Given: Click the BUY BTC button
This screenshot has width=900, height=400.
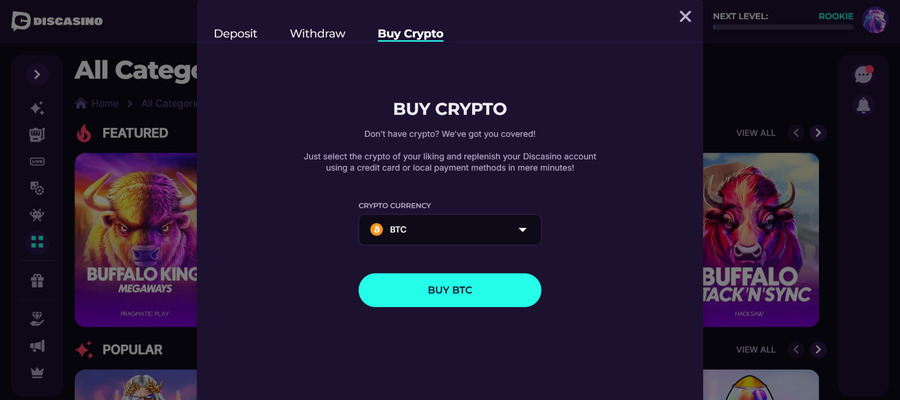Looking at the screenshot, I should pos(449,290).
